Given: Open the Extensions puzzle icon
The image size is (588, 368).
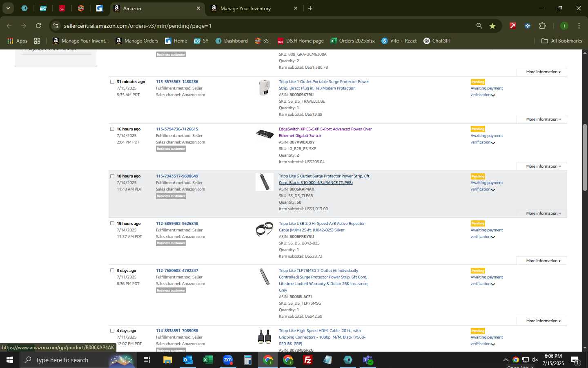Looking at the screenshot, I should coord(542,26).
